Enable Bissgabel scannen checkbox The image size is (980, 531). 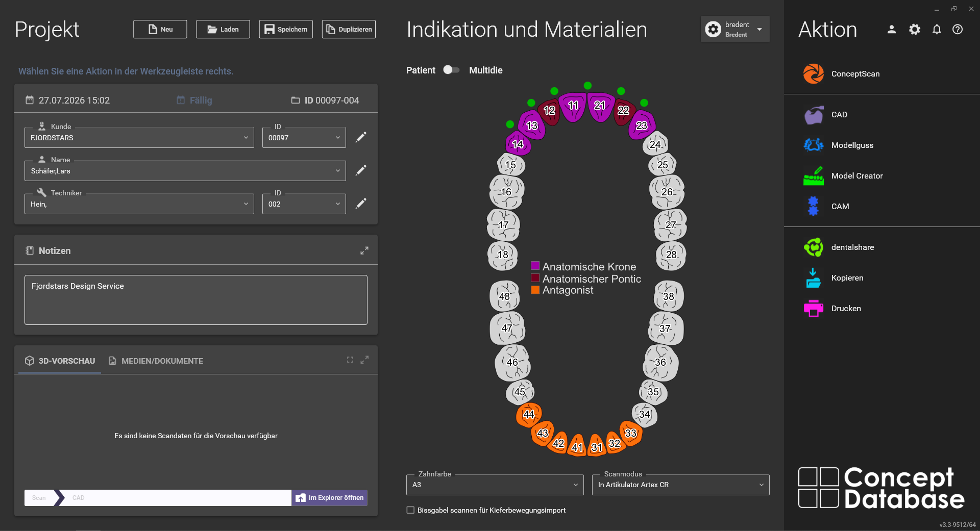[x=410, y=510]
